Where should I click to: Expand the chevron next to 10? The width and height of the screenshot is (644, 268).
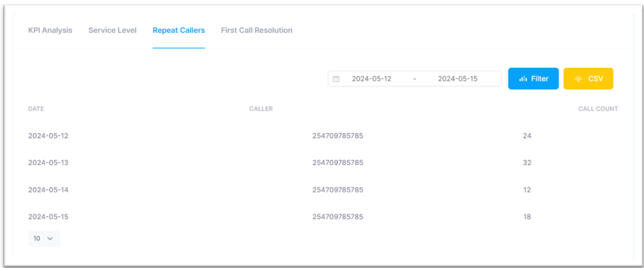click(x=50, y=238)
